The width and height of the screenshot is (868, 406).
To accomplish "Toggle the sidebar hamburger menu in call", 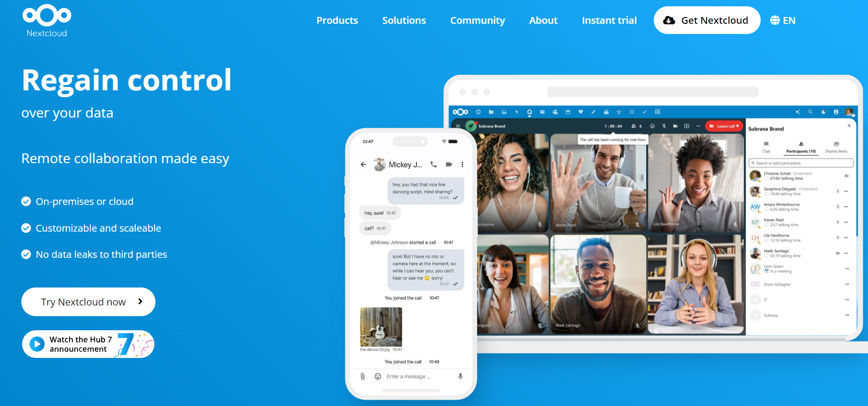I will point(458,126).
